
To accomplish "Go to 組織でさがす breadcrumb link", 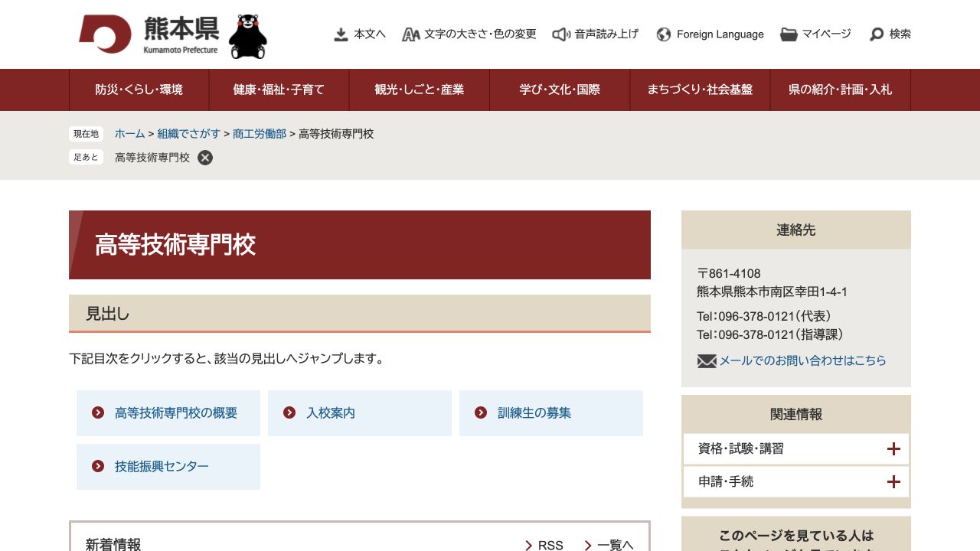I will 188,134.
